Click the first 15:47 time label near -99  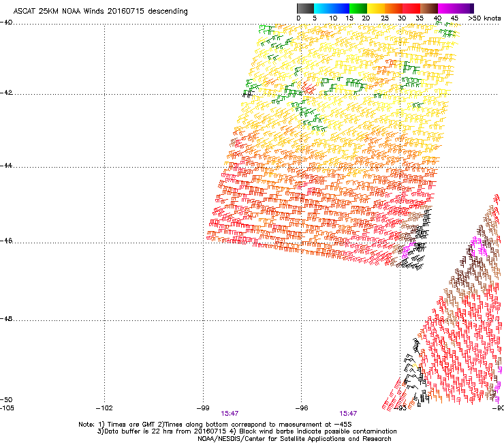coord(230,413)
